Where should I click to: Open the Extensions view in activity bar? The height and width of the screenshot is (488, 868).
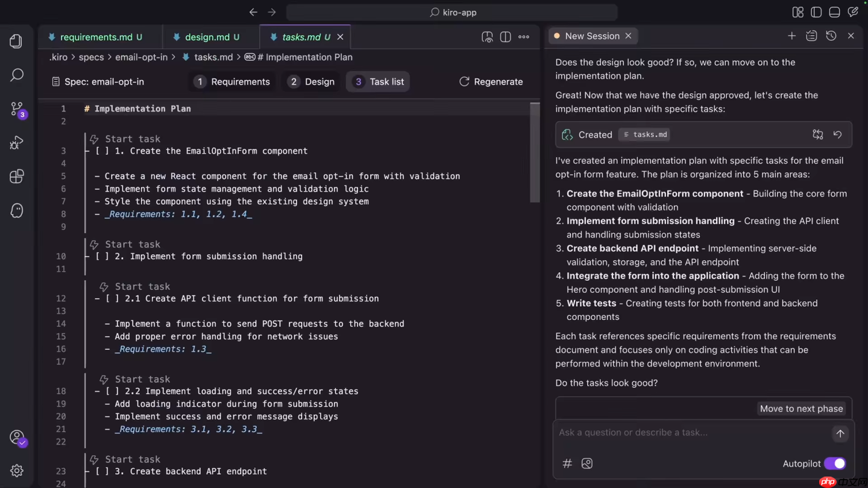pos(16,177)
